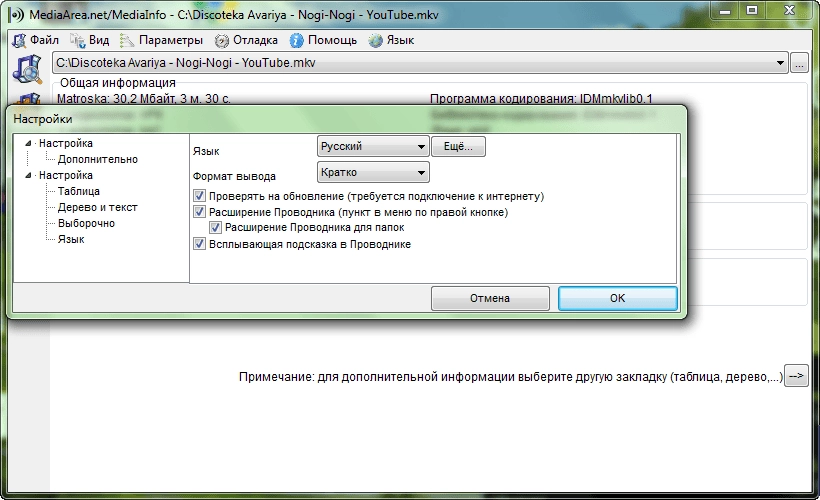Click the Файл menu icon
Image resolution: width=820 pixels, height=500 pixels.
pyautogui.click(x=19, y=40)
